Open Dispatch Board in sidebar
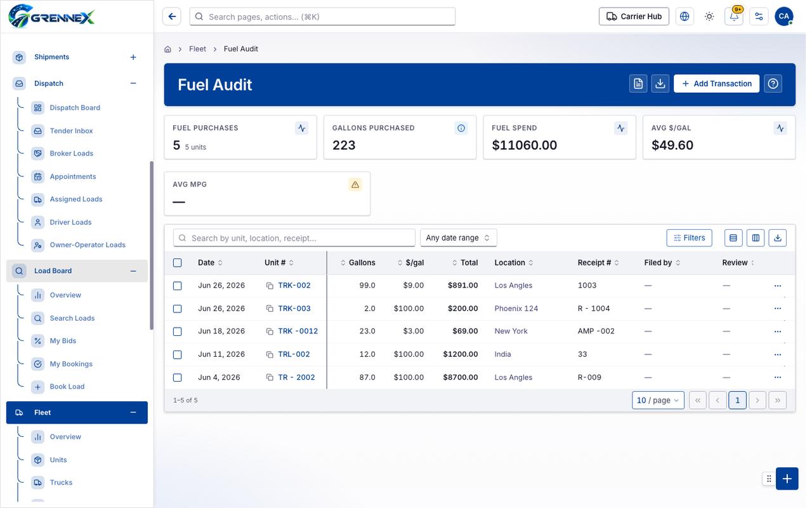This screenshot has width=812, height=508. pyautogui.click(x=75, y=108)
